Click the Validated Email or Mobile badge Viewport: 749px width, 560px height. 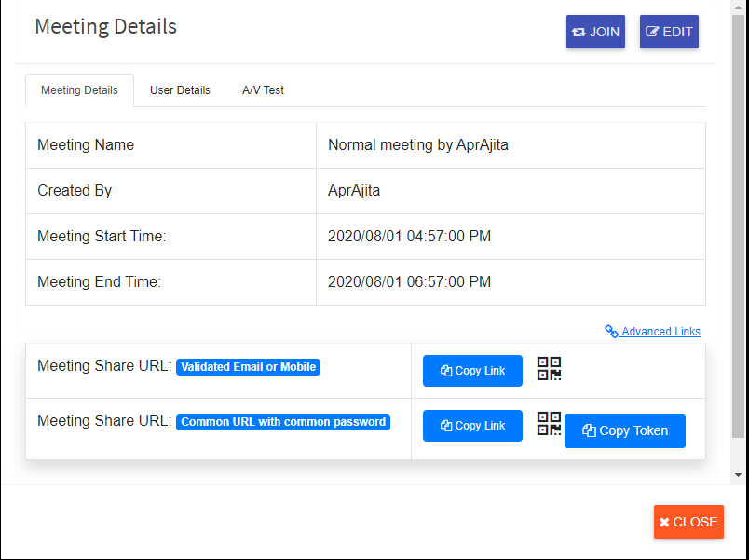[249, 367]
